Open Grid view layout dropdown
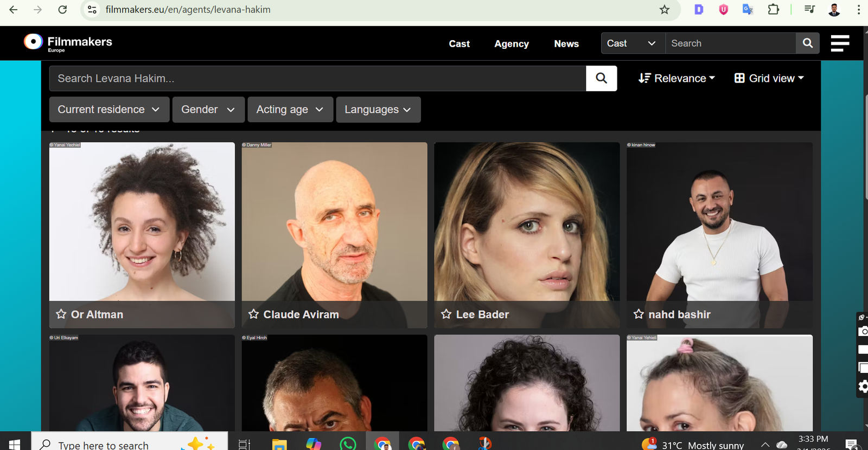Screen dimensions: 868x450 (x=769, y=78)
